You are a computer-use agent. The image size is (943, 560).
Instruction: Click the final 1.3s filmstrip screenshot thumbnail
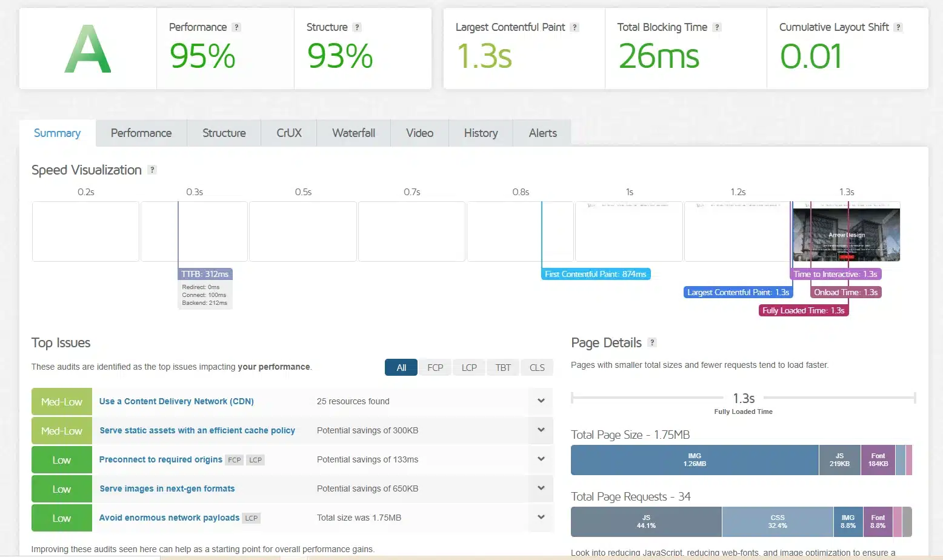click(x=846, y=232)
